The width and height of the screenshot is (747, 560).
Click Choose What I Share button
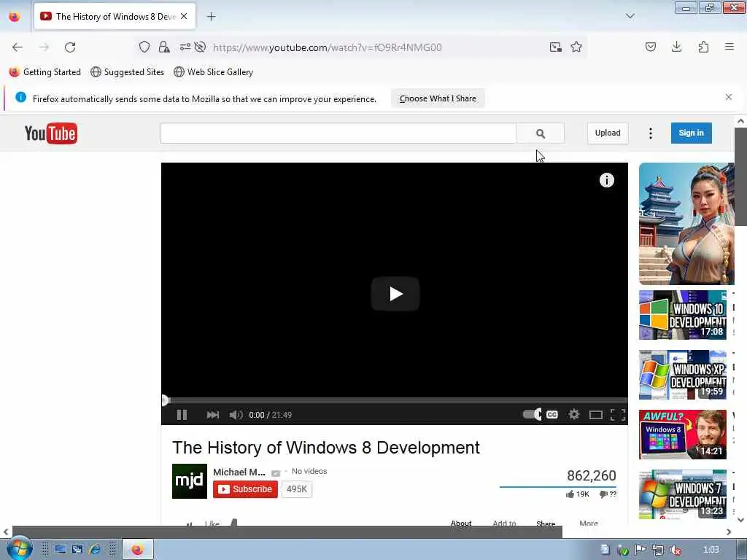(438, 98)
